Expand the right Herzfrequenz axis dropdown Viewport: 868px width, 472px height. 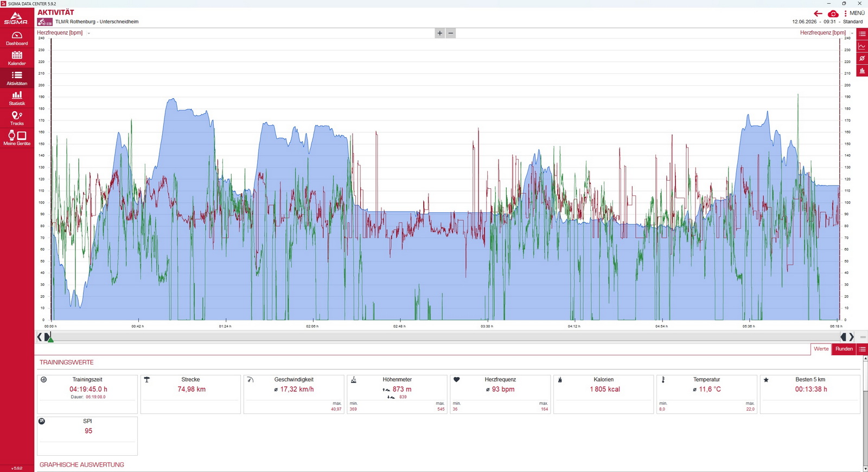click(x=852, y=33)
